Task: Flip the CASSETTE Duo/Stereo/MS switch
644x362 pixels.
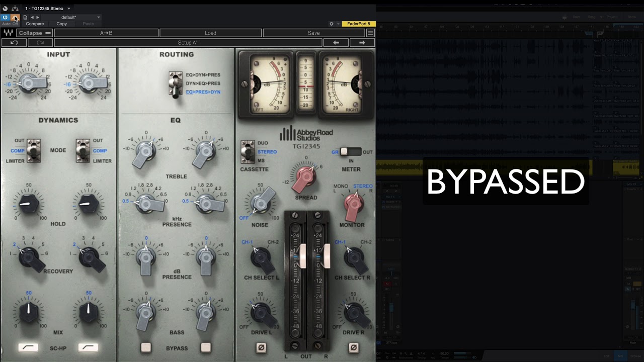Action: pyautogui.click(x=248, y=152)
